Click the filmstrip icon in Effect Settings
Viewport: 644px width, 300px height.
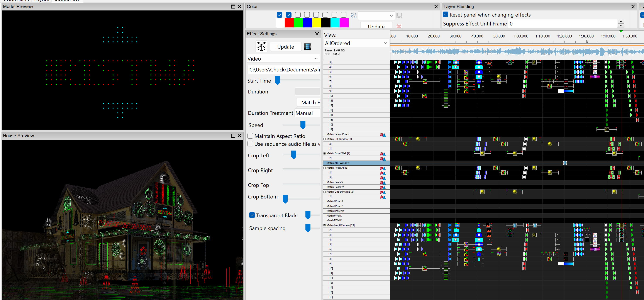307,46
